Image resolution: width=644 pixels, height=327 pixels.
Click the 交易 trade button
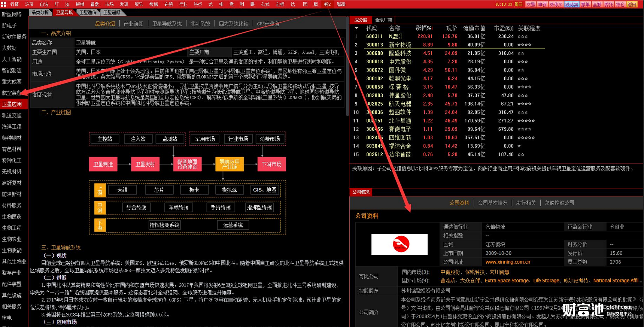point(531,4)
